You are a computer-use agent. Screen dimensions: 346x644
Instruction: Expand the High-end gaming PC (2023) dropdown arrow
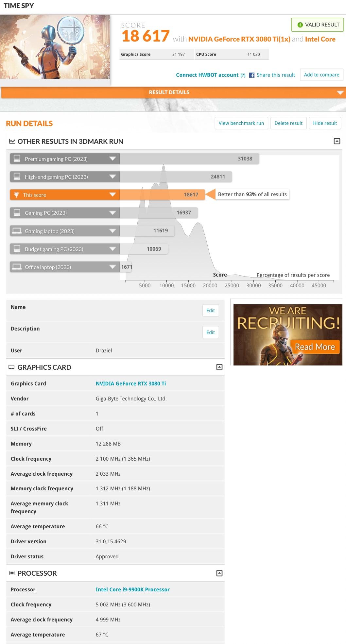point(112,177)
